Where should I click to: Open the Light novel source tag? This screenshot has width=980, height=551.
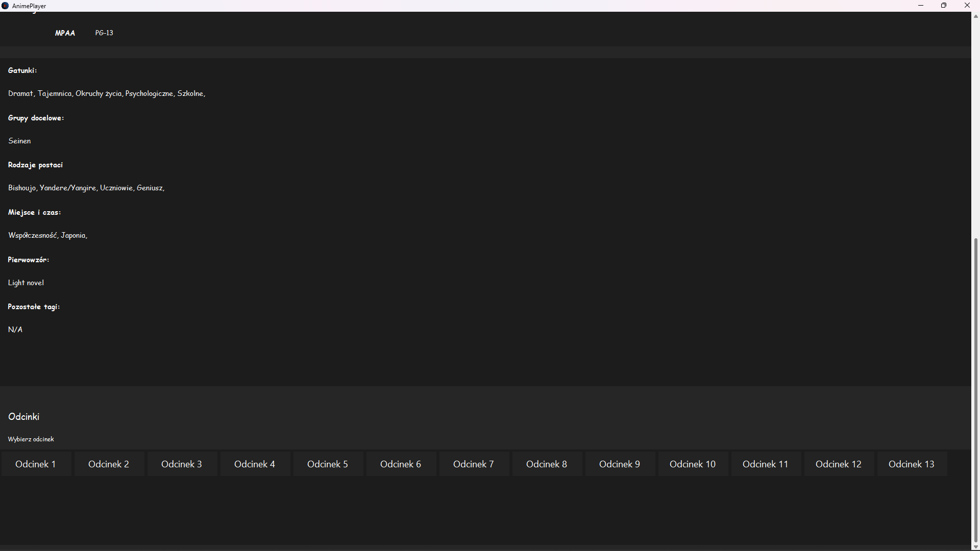(x=26, y=283)
